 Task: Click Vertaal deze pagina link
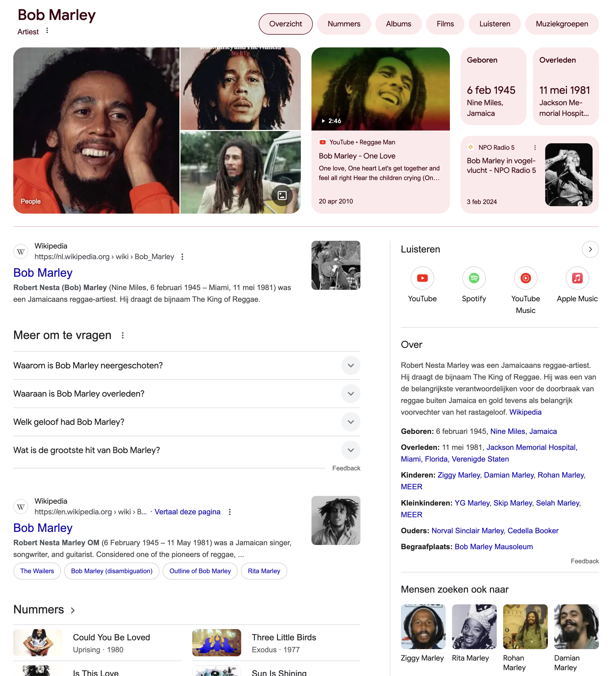[187, 512]
